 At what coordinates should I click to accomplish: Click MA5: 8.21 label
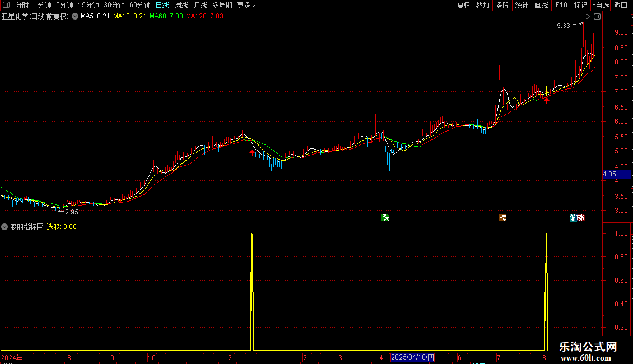click(x=95, y=16)
